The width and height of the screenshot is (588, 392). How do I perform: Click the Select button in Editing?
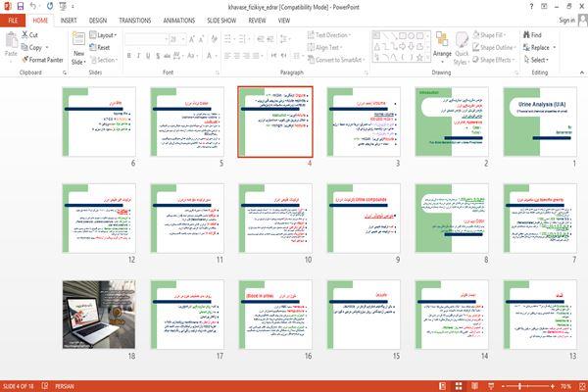pos(536,60)
